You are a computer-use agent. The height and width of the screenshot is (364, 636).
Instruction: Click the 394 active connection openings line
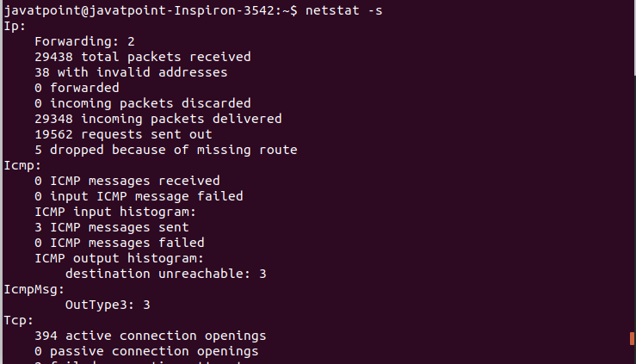click(x=150, y=335)
